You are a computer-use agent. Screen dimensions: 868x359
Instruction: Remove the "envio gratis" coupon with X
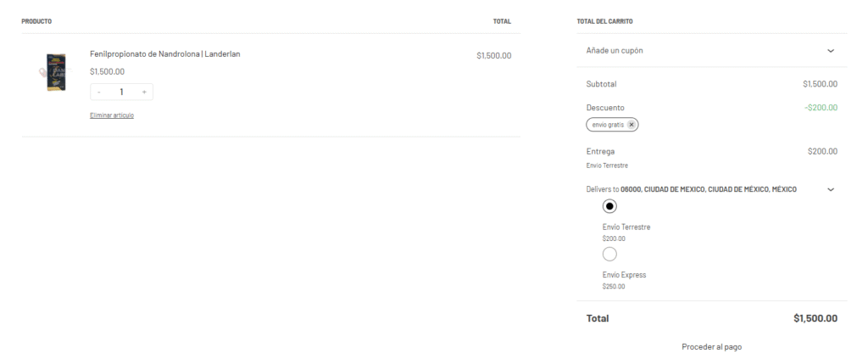pos(632,125)
